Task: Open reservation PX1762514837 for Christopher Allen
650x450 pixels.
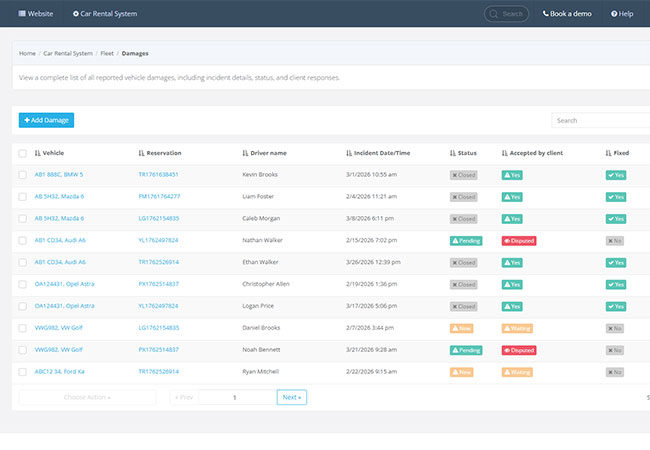Action: [x=159, y=284]
